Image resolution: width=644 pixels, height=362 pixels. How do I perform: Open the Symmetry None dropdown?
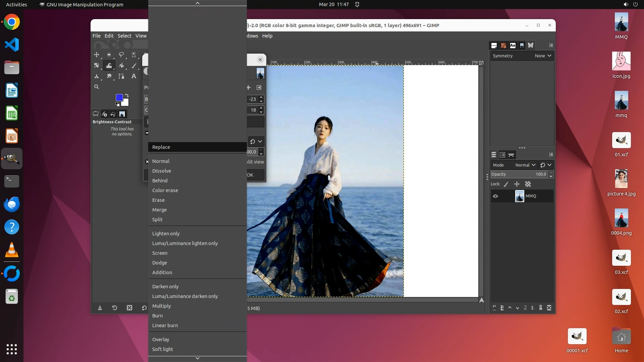pyautogui.click(x=543, y=56)
